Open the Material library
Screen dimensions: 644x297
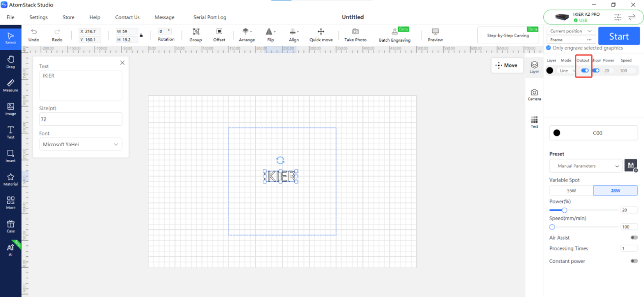pos(10,180)
